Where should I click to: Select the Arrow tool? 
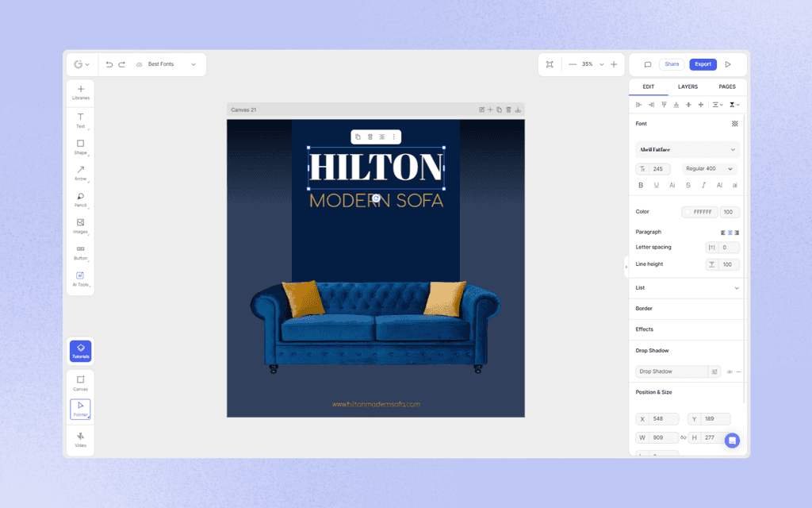(x=80, y=171)
